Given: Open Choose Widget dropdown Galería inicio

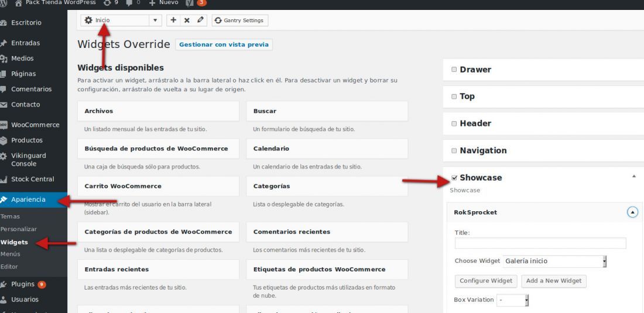Looking at the screenshot, I should 554,261.
